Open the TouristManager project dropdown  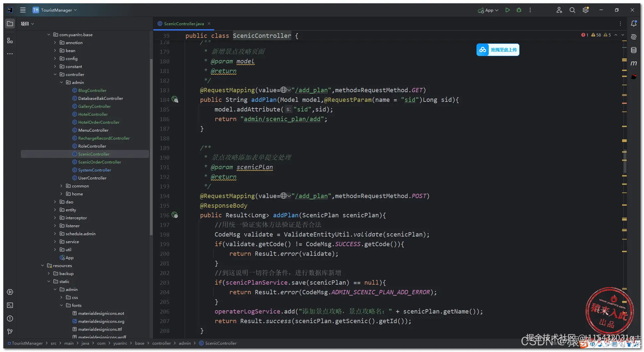(x=55, y=10)
